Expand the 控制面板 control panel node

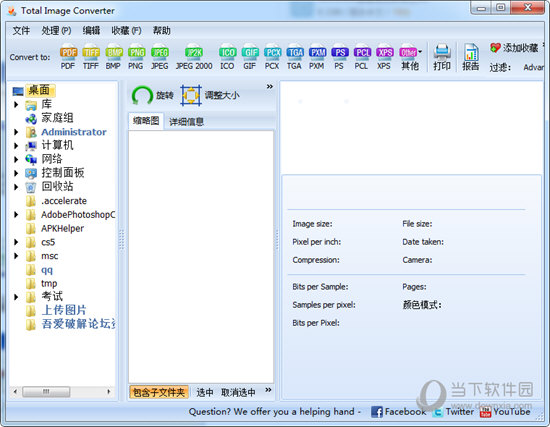point(16,173)
